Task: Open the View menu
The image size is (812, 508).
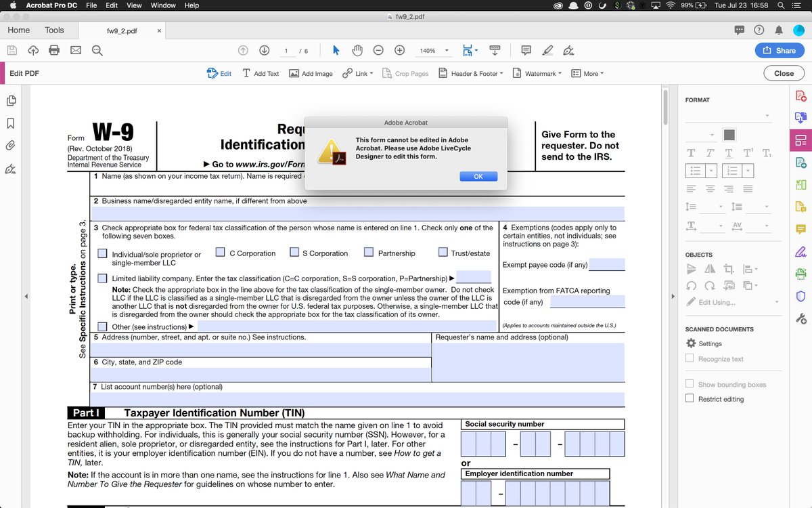Action: click(135, 5)
